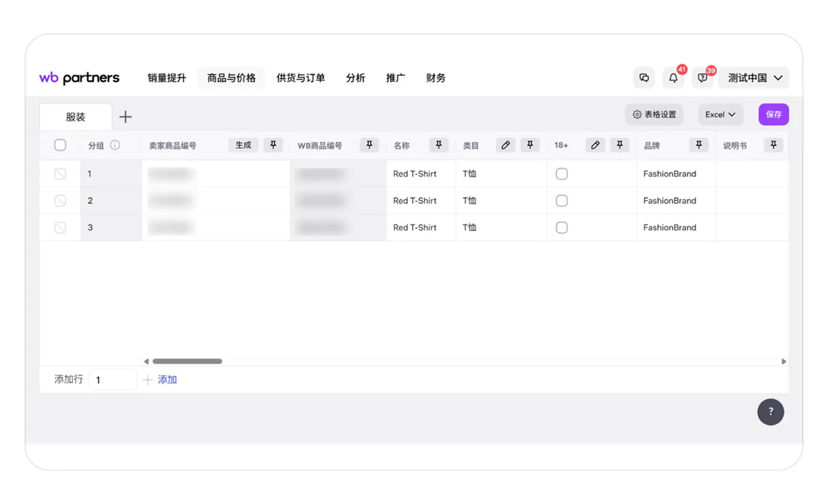
Task: Click T恤 category cell in row 1
Action: [x=501, y=174]
